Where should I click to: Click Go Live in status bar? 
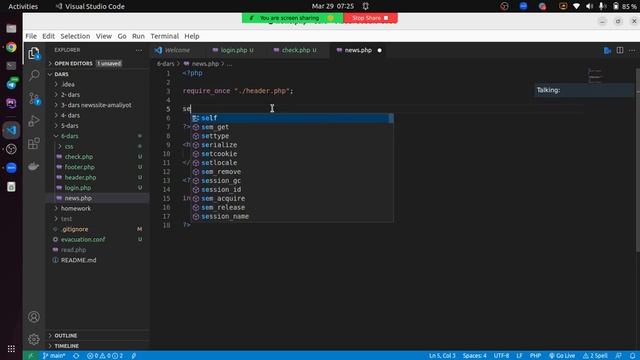pos(562,356)
